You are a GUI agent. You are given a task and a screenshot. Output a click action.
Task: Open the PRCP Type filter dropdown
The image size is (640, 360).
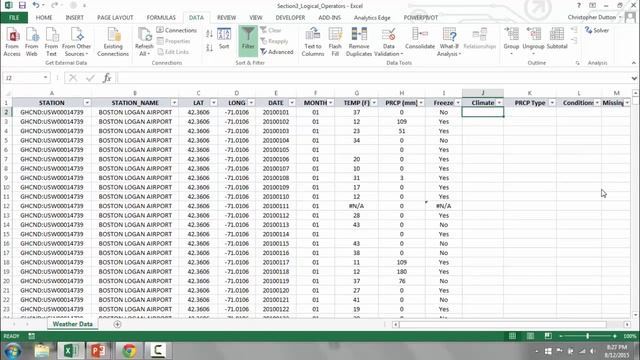[x=552, y=103]
